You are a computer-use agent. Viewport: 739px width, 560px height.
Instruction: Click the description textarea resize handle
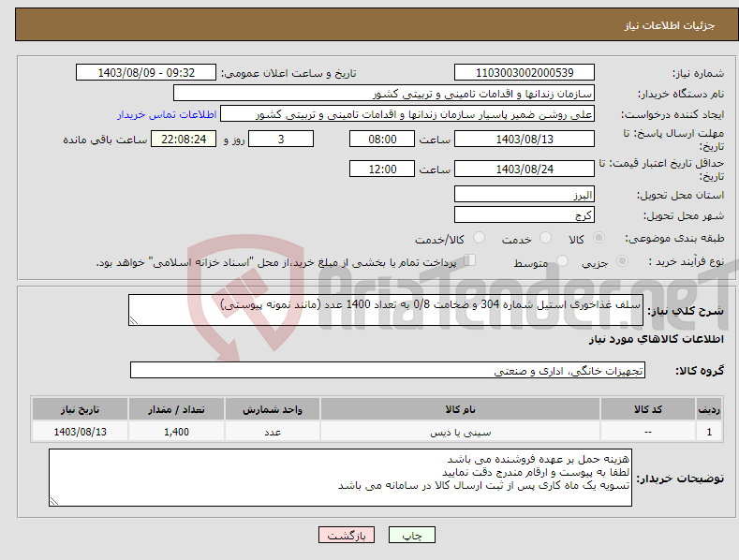click(134, 320)
